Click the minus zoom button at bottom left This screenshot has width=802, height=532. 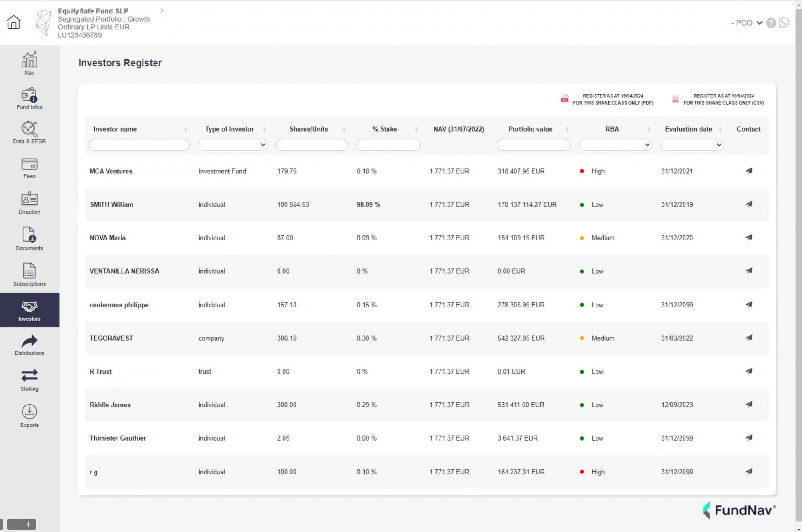click(x=14, y=524)
